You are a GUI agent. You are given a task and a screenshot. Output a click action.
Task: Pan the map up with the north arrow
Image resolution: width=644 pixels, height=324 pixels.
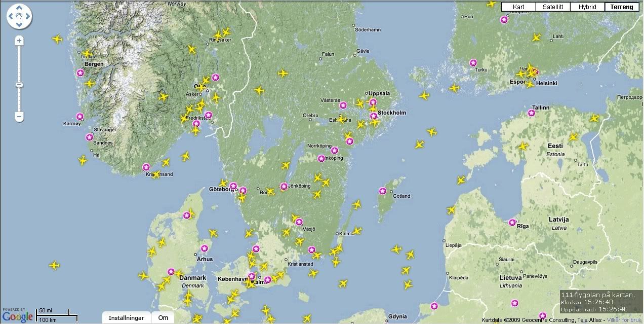click(19, 10)
